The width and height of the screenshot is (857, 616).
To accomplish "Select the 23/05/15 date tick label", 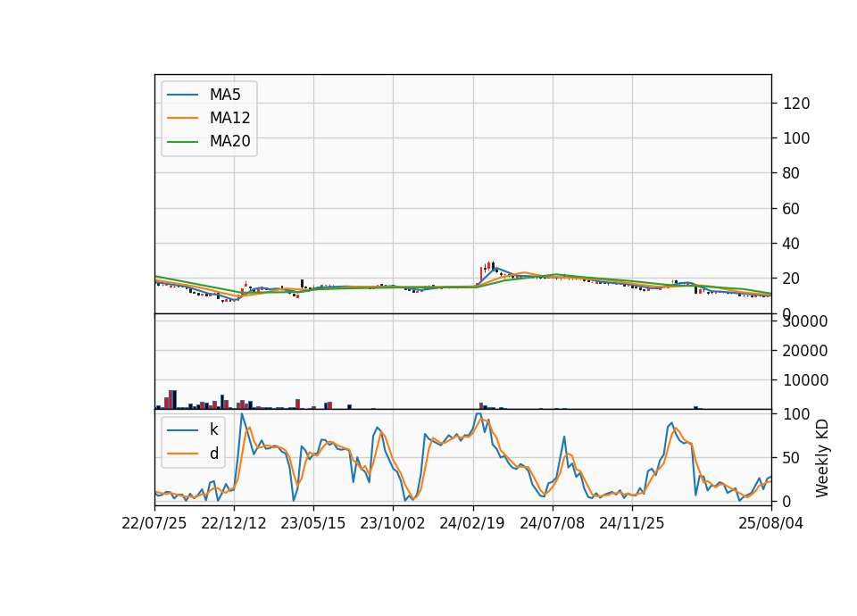I will 313,523.
